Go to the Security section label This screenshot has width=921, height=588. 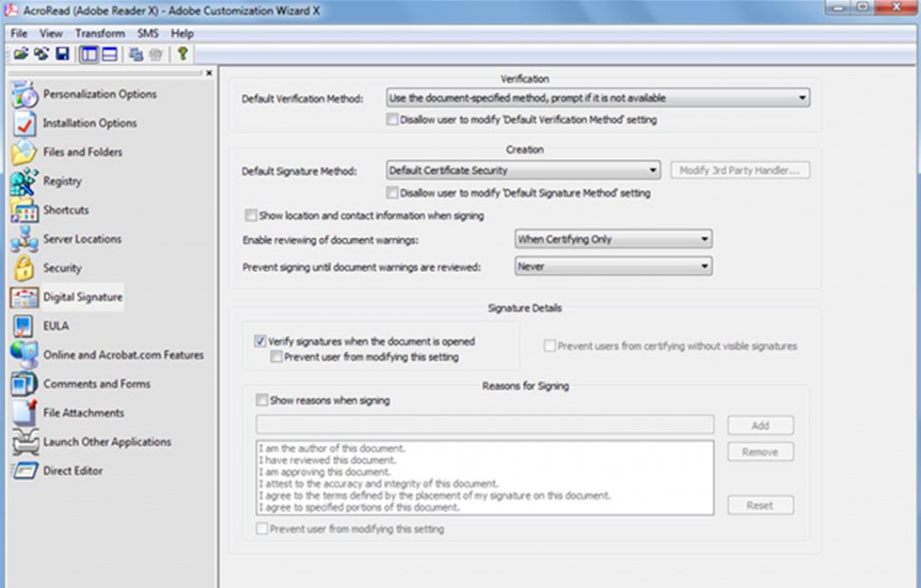[62, 268]
